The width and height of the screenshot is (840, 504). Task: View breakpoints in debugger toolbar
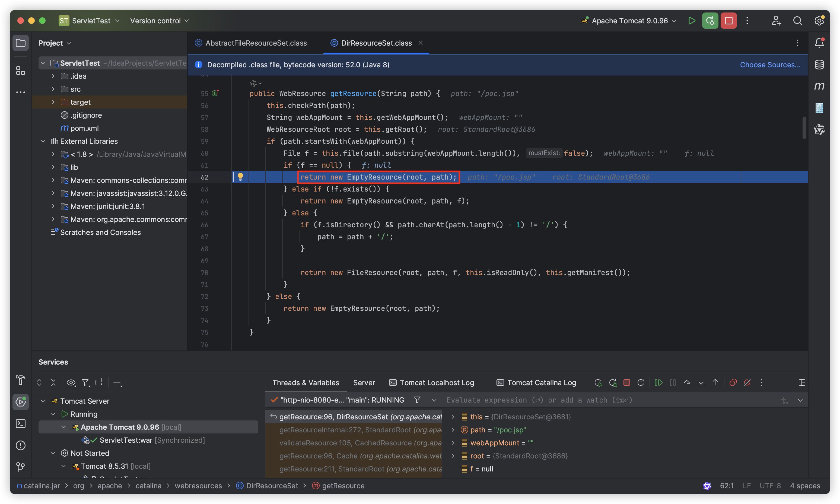click(733, 383)
